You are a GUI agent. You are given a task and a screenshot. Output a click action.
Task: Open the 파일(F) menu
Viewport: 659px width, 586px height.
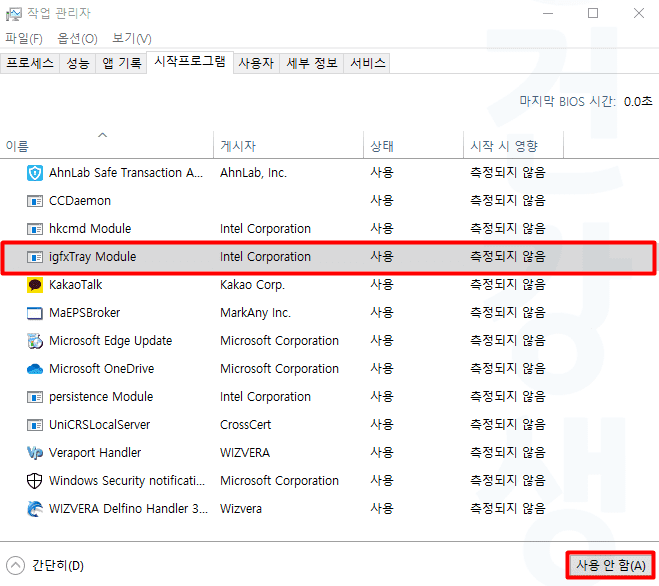point(24,39)
